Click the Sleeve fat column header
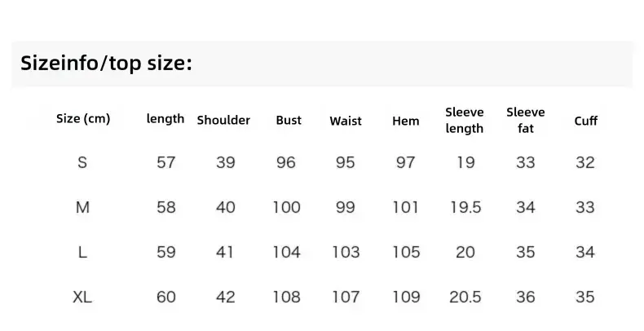 point(525,121)
